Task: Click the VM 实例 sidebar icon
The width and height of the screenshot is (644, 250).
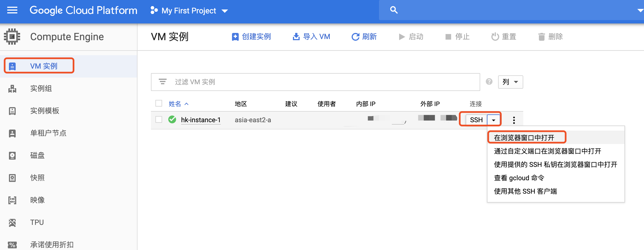Action: coord(12,66)
